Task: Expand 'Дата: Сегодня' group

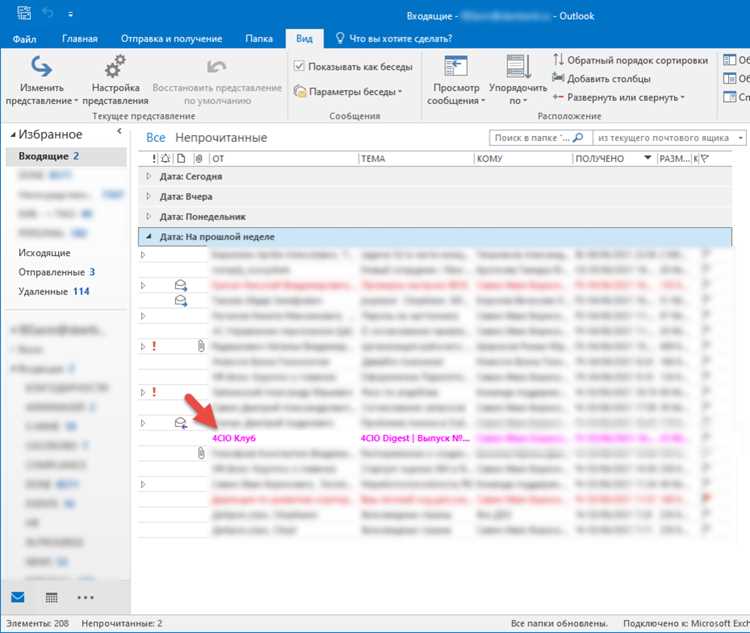Action: point(148,176)
